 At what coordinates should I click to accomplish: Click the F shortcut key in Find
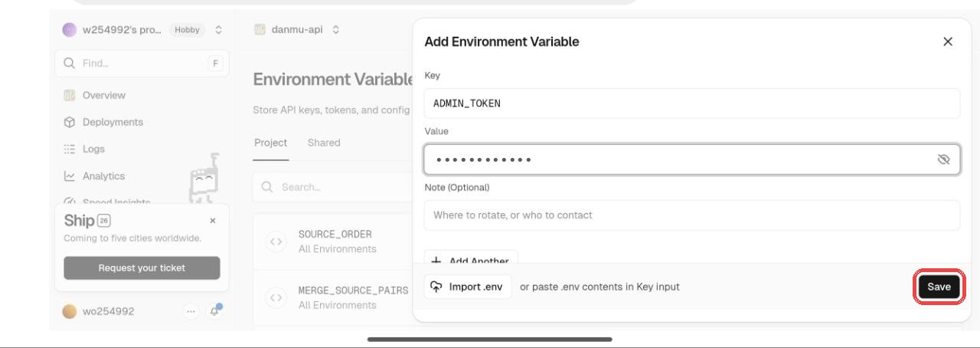click(x=215, y=63)
